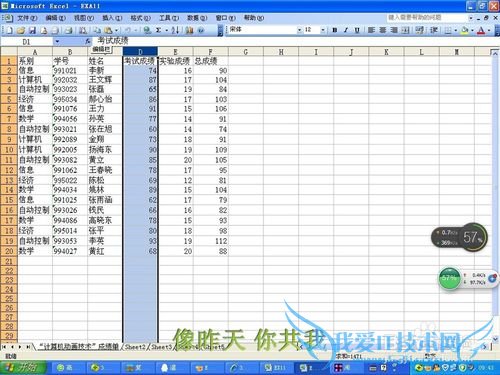Screen dimensions: 500x375
Task: Select column A header
Action: pos(35,52)
